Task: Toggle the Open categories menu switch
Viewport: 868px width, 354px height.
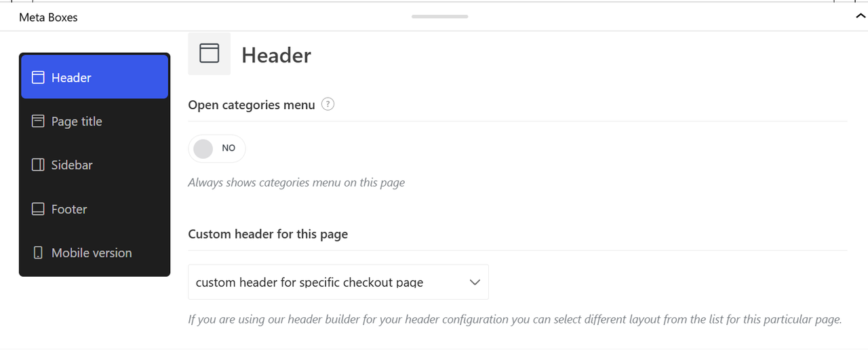Action: click(217, 149)
